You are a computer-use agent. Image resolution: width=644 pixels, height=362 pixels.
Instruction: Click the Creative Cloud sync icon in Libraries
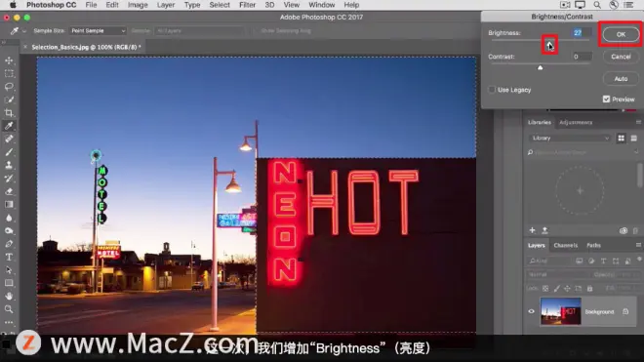point(624,230)
